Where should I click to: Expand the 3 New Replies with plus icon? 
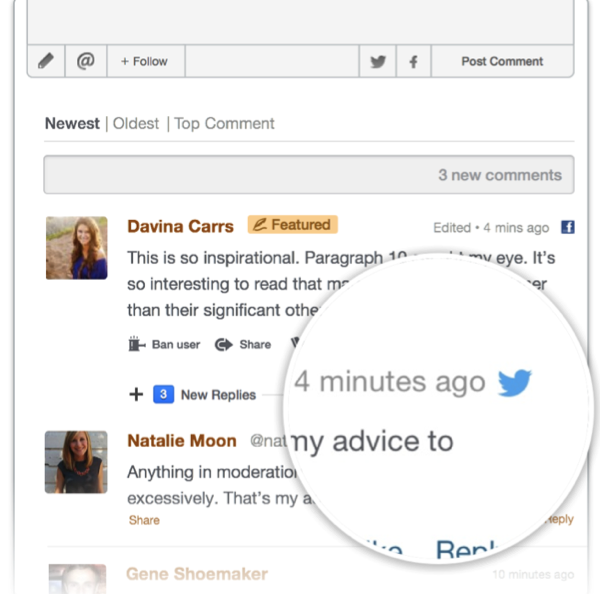point(136,394)
